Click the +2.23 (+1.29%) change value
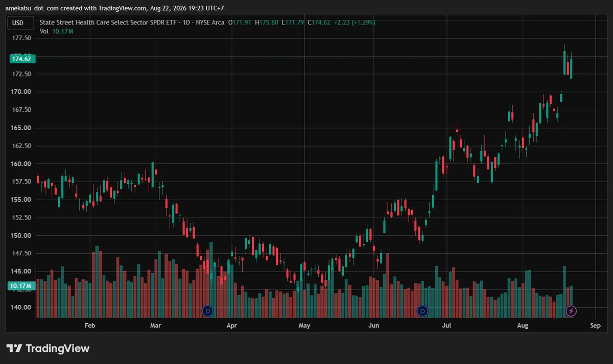The height and width of the screenshot is (364, 613). (355, 22)
